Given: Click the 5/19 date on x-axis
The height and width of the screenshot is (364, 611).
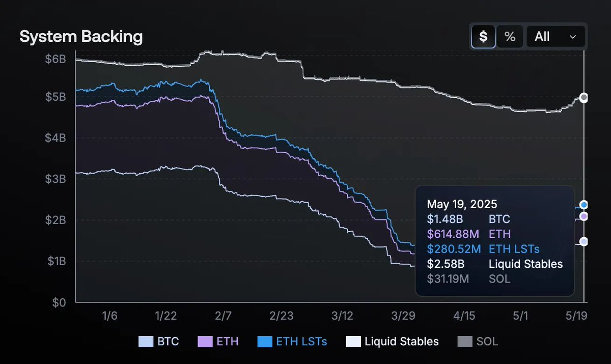Looking at the screenshot, I should (x=576, y=316).
